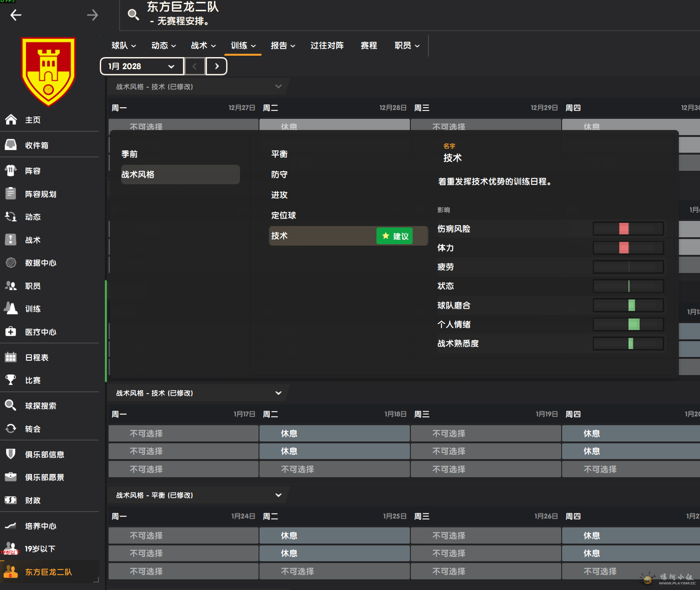Select the 平衡 training schedule option
Viewport: 700px width, 590px height.
pos(279,154)
